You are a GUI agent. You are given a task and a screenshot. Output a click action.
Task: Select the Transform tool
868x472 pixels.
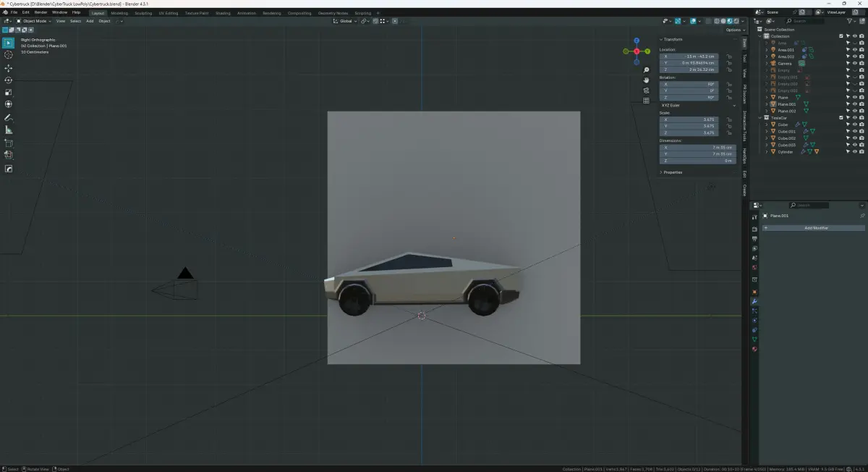(x=9, y=105)
